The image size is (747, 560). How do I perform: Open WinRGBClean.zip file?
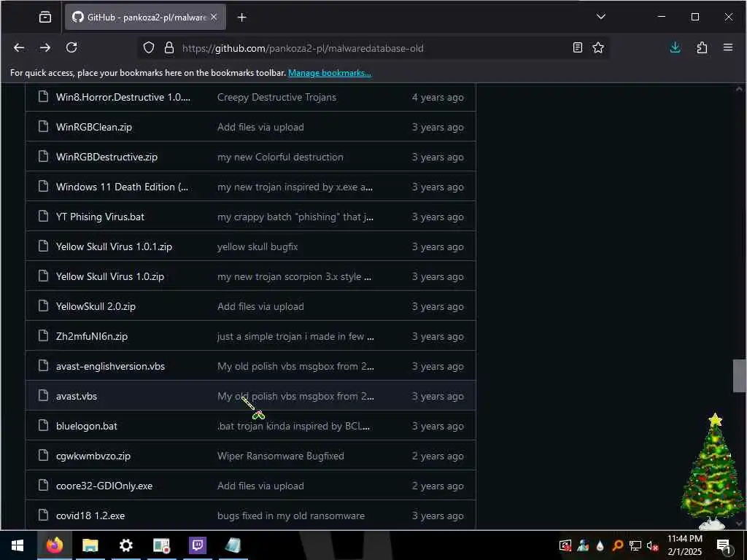tap(94, 127)
